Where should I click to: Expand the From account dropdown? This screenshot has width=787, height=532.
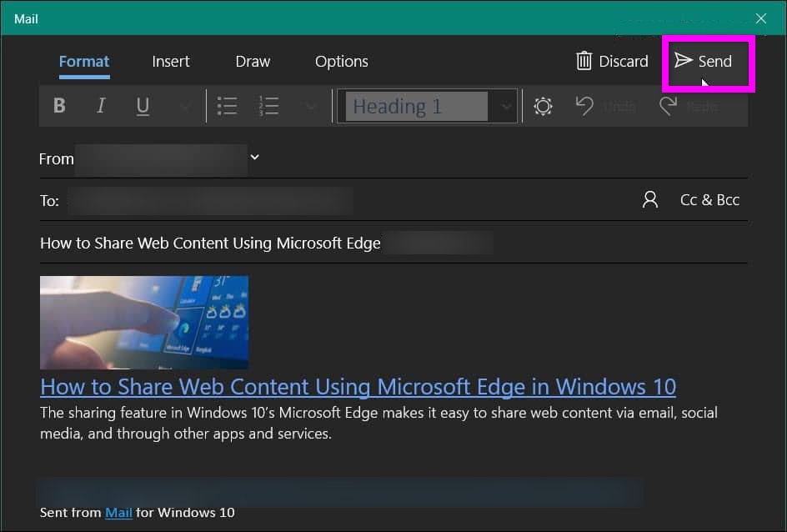[x=254, y=157]
